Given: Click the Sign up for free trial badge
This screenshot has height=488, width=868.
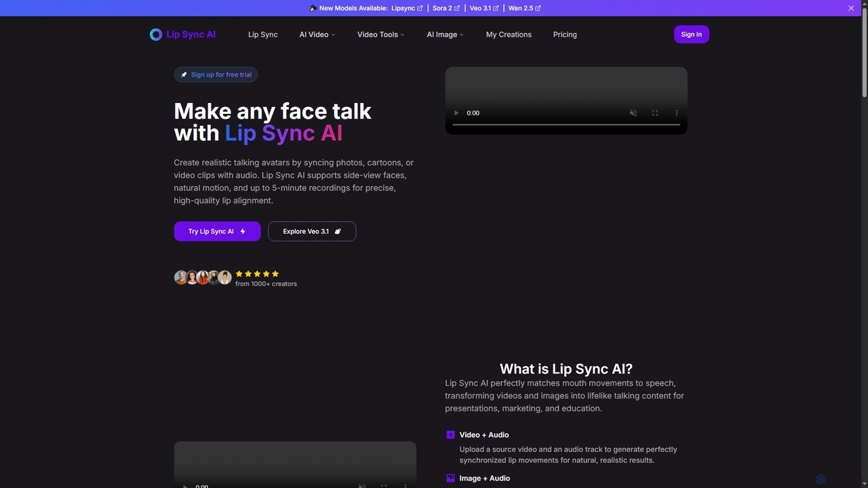Looking at the screenshot, I should tap(216, 75).
